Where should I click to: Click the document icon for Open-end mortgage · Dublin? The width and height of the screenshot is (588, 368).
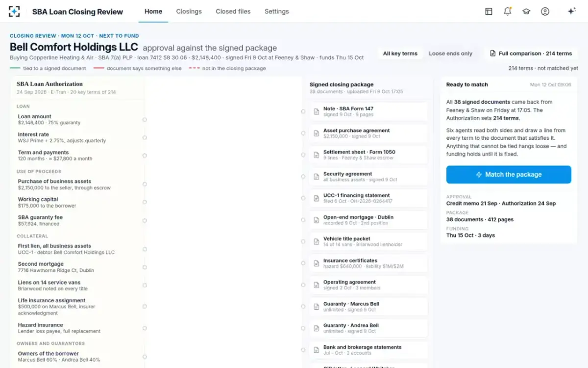[317, 220]
